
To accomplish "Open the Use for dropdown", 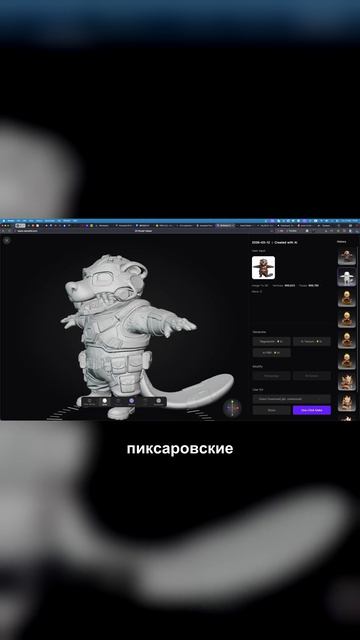I will coord(291,399).
